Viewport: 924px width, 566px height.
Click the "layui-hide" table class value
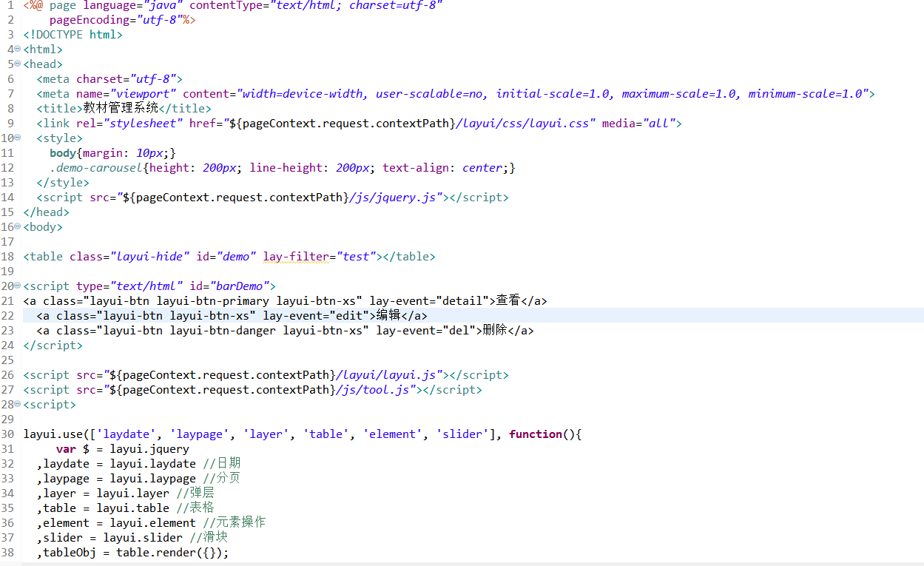(150, 257)
